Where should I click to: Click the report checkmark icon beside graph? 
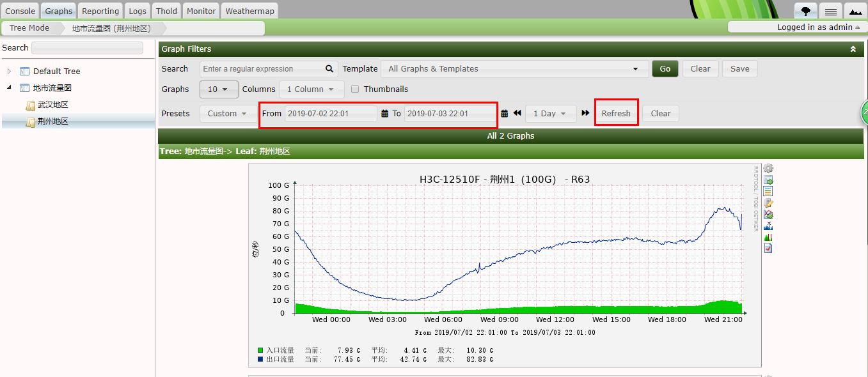[x=768, y=248]
